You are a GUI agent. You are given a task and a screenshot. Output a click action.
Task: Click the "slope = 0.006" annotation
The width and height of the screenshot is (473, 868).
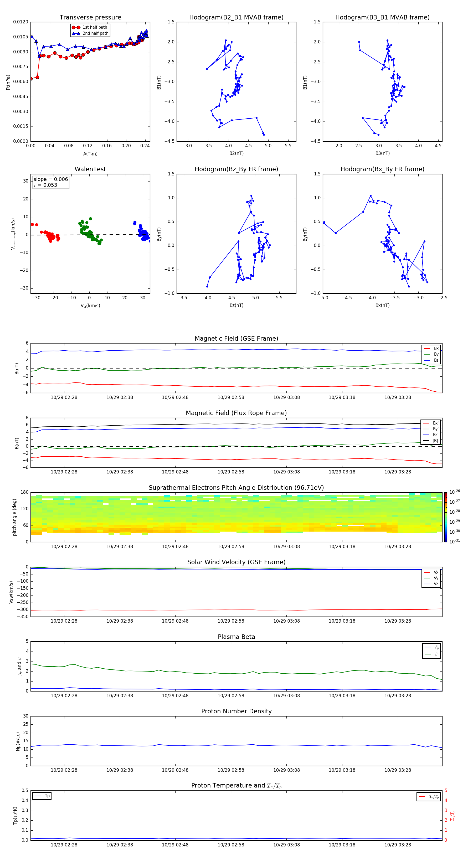point(51,179)
